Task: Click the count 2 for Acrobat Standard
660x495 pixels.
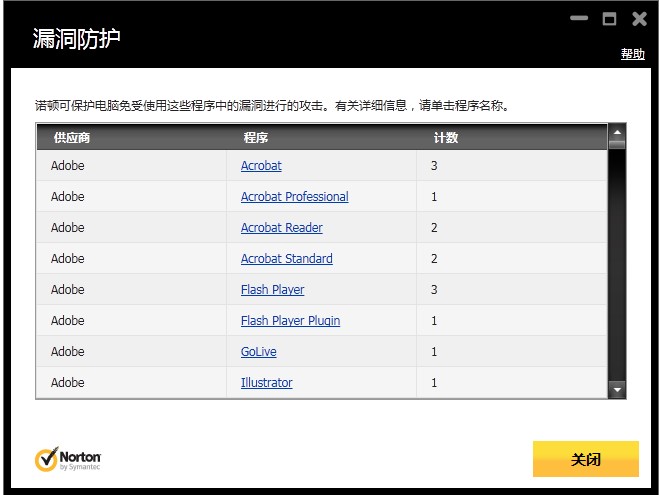Action: pyautogui.click(x=434, y=258)
